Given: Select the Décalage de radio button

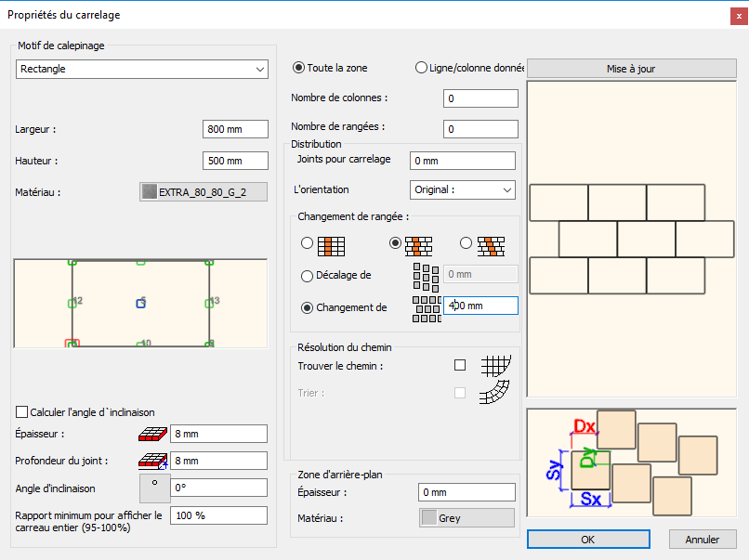Looking at the screenshot, I should point(308,276).
